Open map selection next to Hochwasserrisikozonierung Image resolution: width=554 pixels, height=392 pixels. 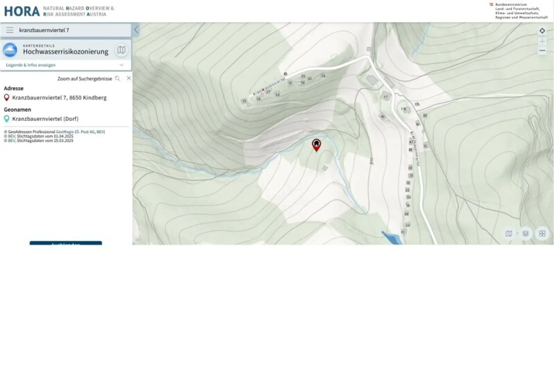[121, 50]
